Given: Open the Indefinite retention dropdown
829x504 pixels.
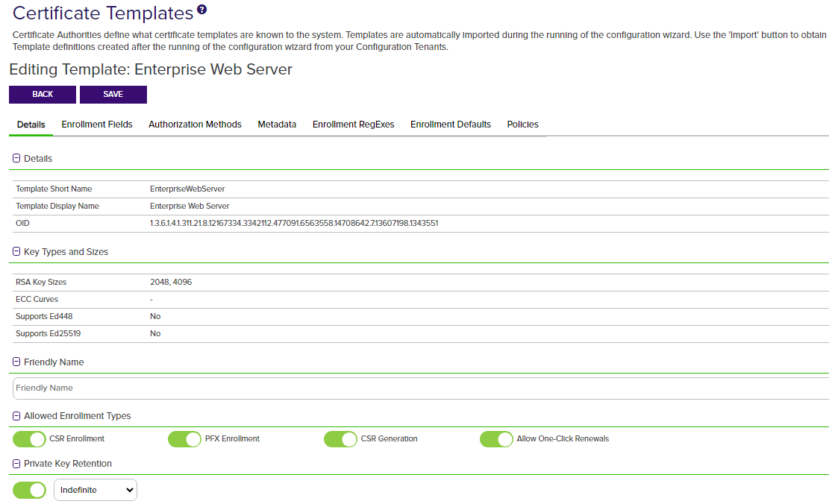Looking at the screenshot, I should pyautogui.click(x=96, y=490).
